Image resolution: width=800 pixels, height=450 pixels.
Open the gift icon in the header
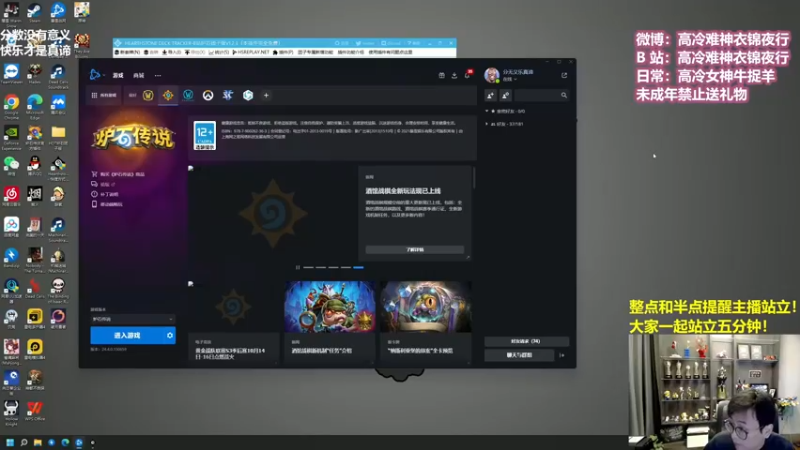441,76
